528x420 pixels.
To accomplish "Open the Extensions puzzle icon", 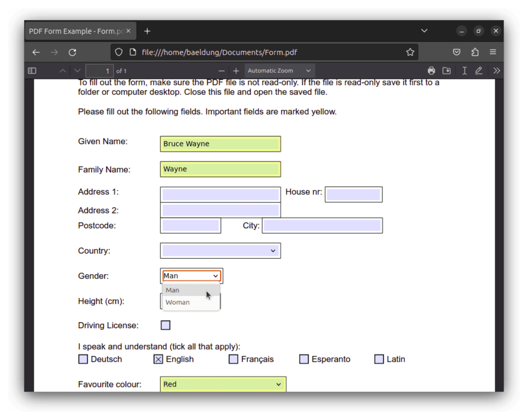I will [x=475, y=52].
